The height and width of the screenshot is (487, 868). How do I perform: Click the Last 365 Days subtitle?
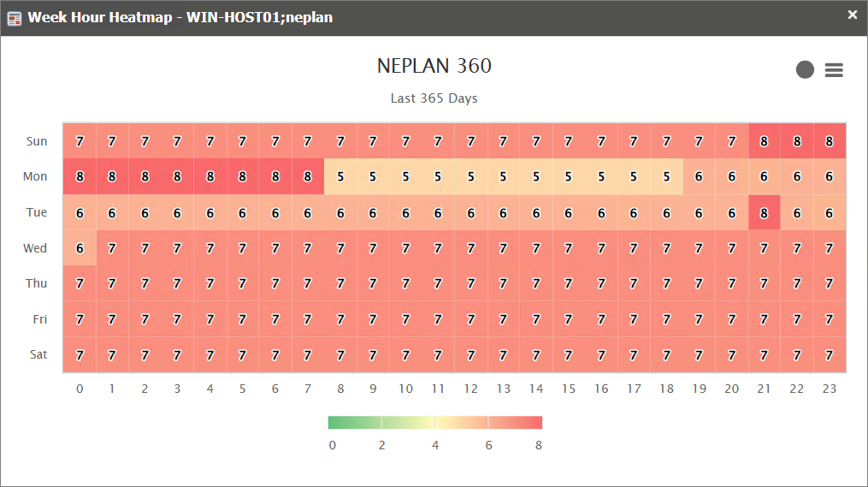pos(434,98)
